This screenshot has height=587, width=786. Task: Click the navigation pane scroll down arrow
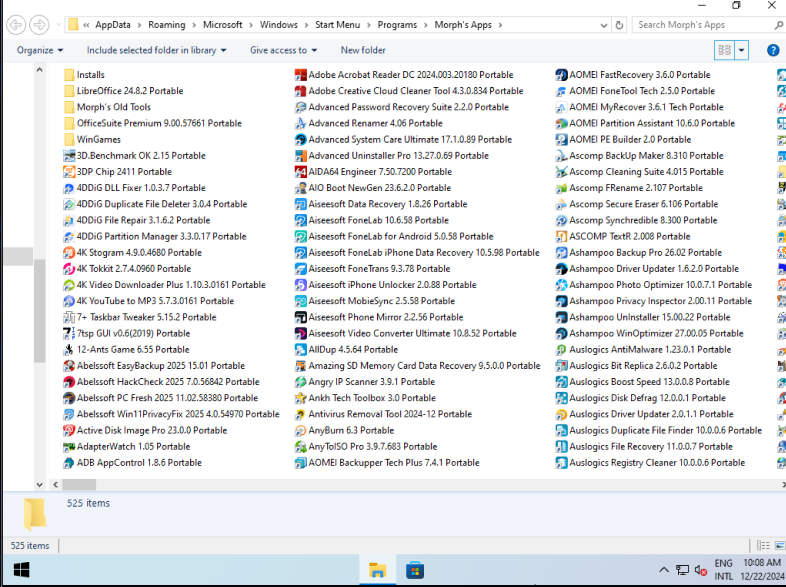40,485
